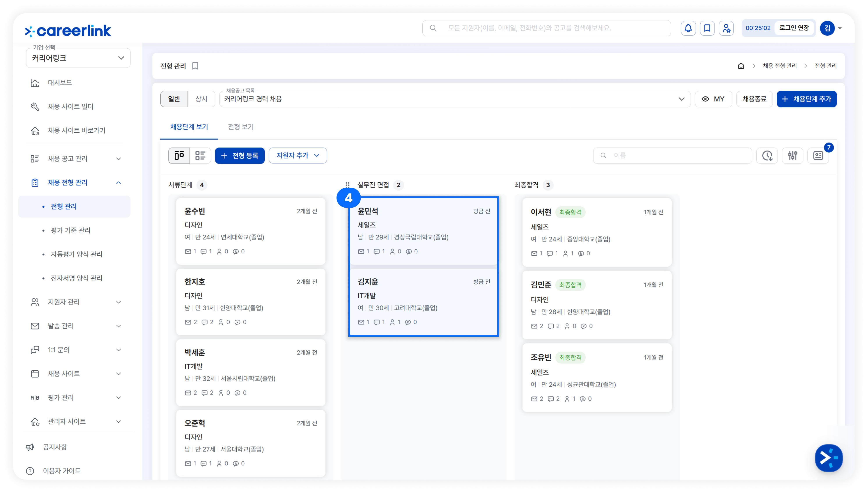Image resolution: width=868 pixels, height=493 pixels.
Task: Expand the 지원자 관리 menu
Action: 119,302
